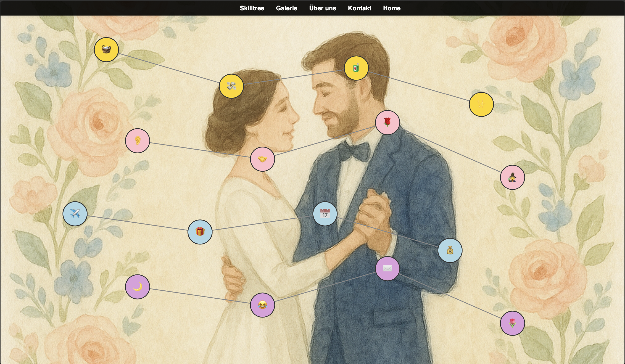This screenshot has height=364, width=625.
Task: Click the ear emoji skill node
Action: coord(137,141)
